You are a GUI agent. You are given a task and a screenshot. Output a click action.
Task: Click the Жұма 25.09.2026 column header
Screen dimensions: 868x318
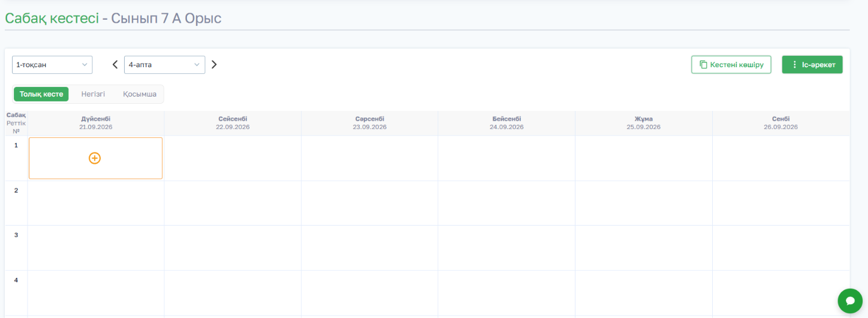644,123
